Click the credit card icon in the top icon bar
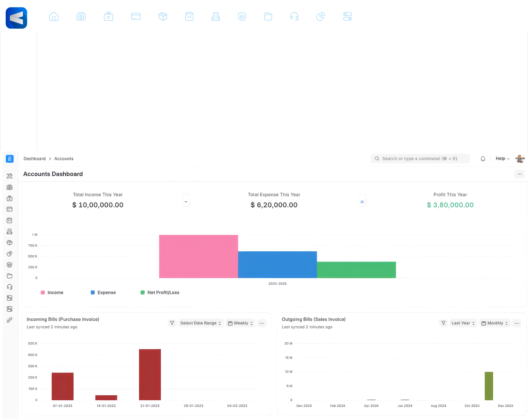The width and height of the screenshot is (528, 420). pyautogui.click(x=136, y=17)
